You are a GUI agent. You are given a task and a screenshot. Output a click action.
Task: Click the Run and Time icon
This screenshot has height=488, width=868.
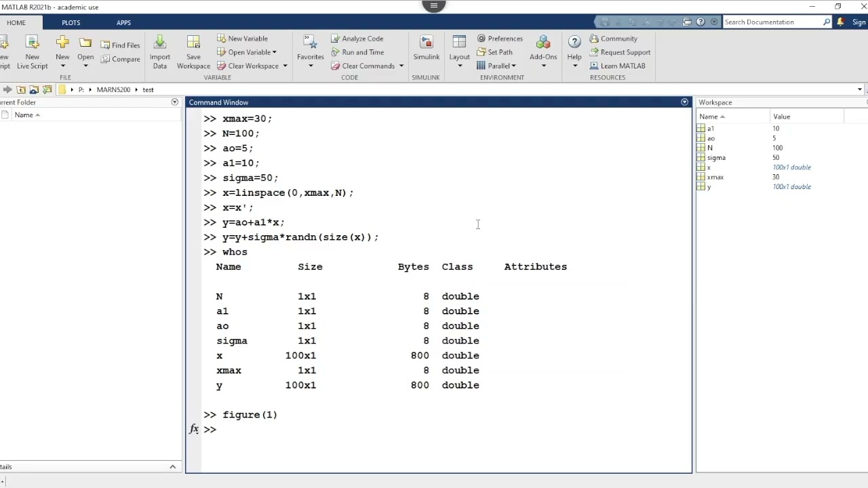point(336,52)
